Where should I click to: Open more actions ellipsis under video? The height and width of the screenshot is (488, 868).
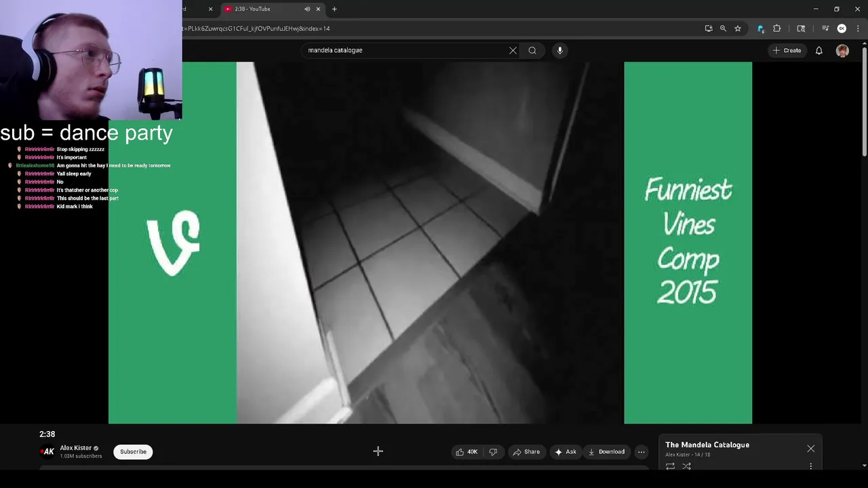641,452
